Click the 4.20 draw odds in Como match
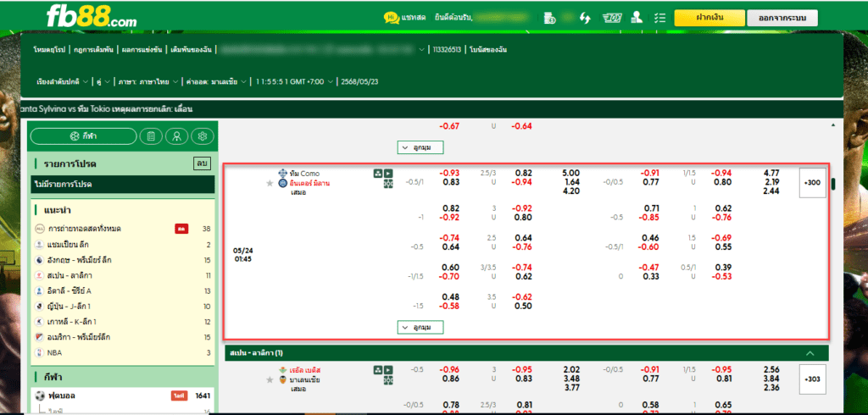The height and width of the screenshot is (415, 868). [570, 191]
